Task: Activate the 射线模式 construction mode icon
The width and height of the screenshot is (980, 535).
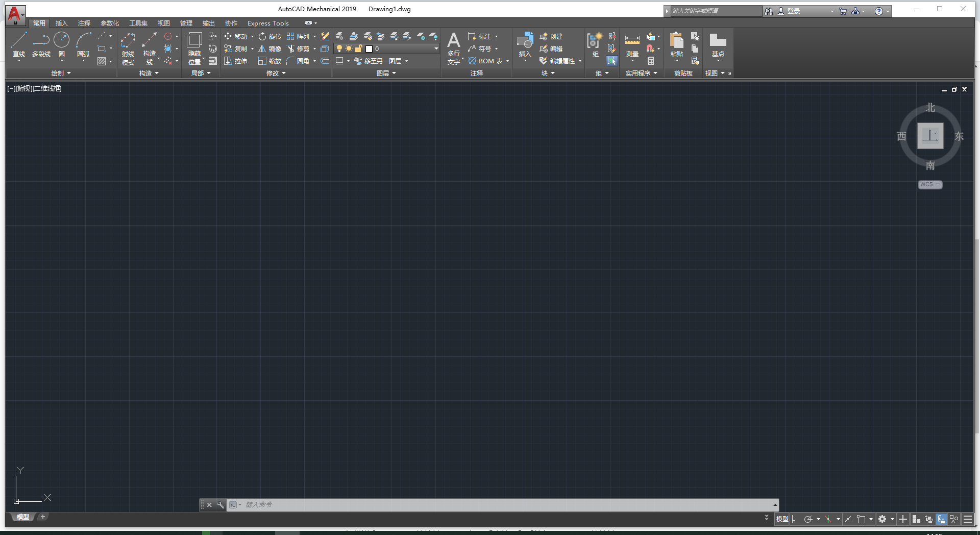Action: (x=128, y=40)
